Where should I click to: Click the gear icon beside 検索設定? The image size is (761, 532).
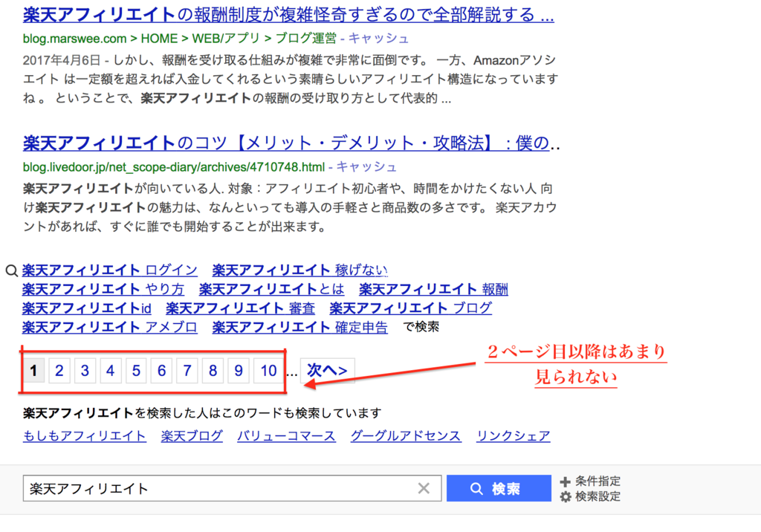point(565,496)
